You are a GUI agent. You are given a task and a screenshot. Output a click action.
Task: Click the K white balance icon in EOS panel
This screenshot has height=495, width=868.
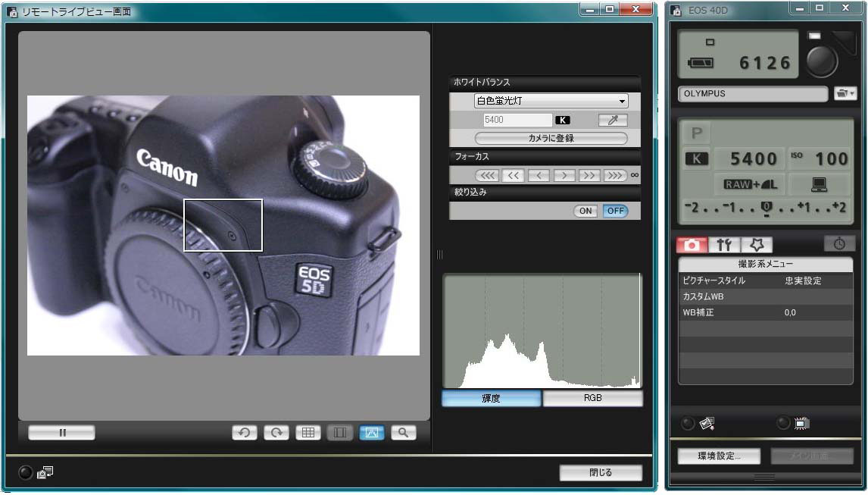pyautogui.click(x=696, y=159)
